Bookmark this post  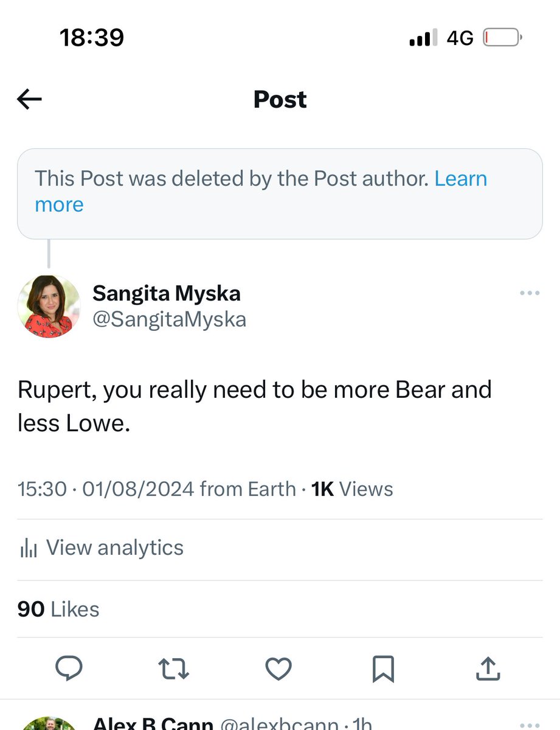(383, 668)
